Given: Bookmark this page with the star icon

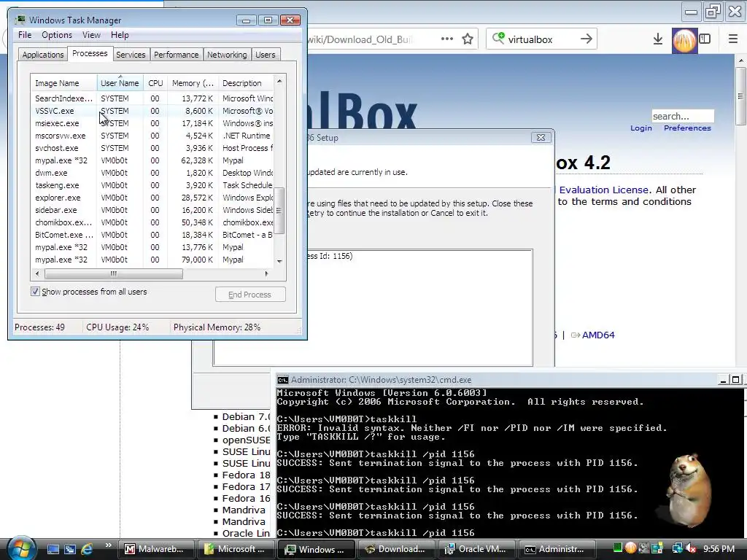Looking at the screenshot, I should pos(468,39).
